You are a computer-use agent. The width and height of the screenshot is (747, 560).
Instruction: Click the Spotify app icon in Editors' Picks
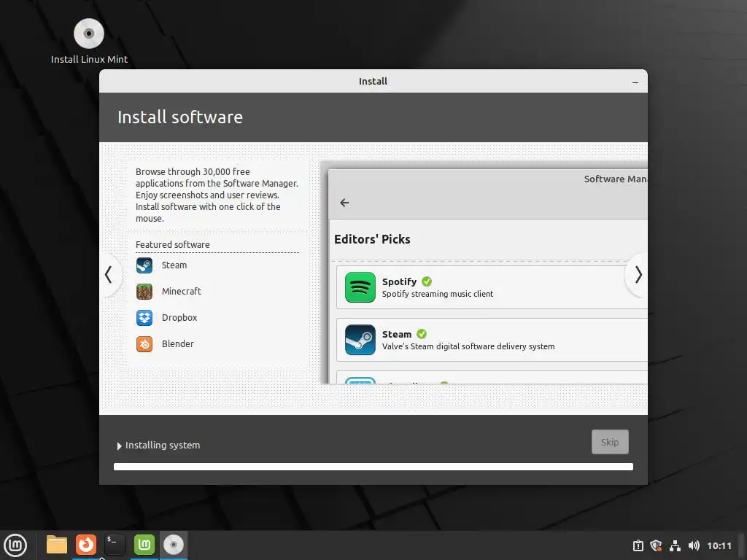click(360, 287)
